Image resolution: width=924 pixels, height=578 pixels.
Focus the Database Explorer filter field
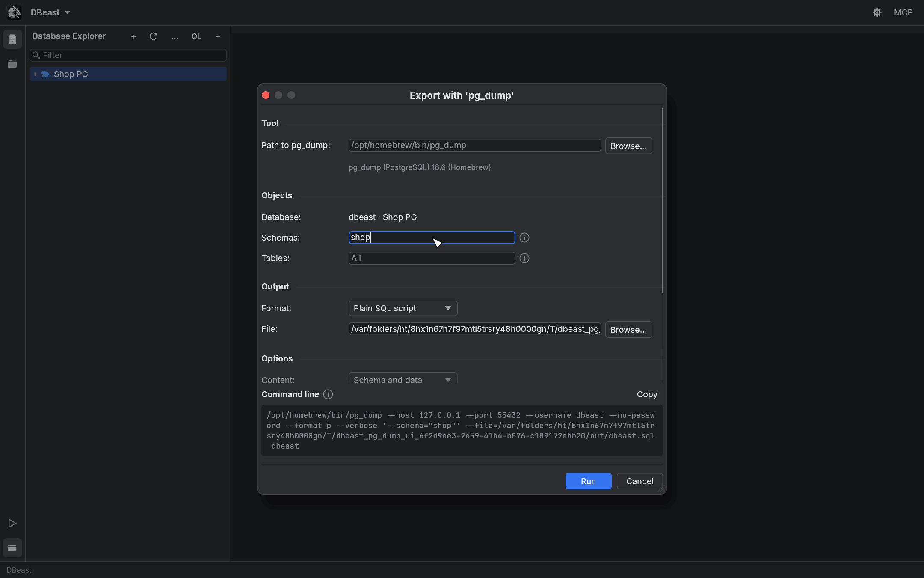128,55
